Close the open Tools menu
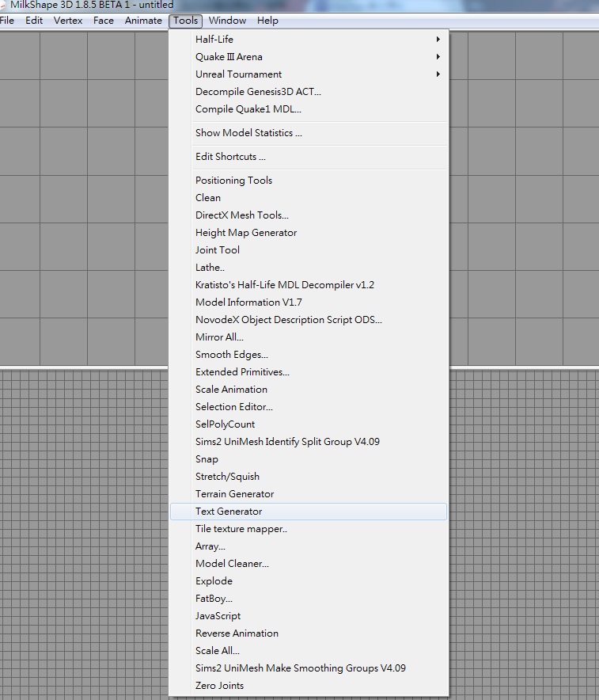This screenshot has height=700, width=599. 185,21
